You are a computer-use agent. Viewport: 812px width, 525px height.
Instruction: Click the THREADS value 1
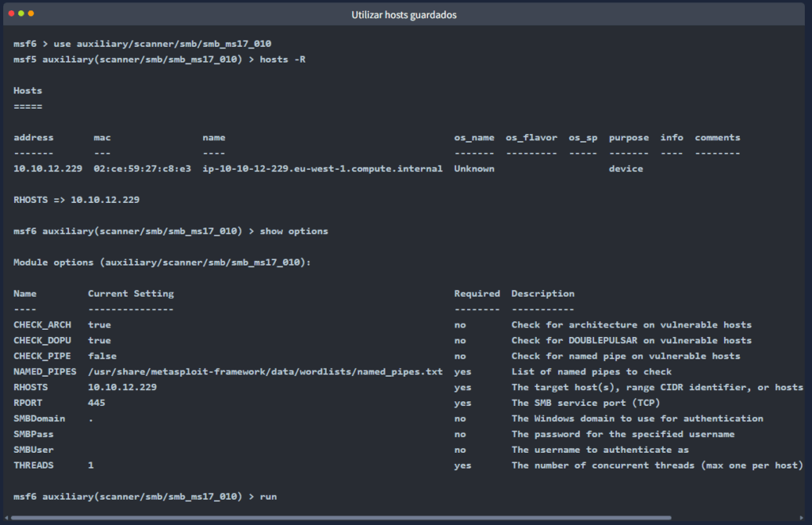(90, 466)
